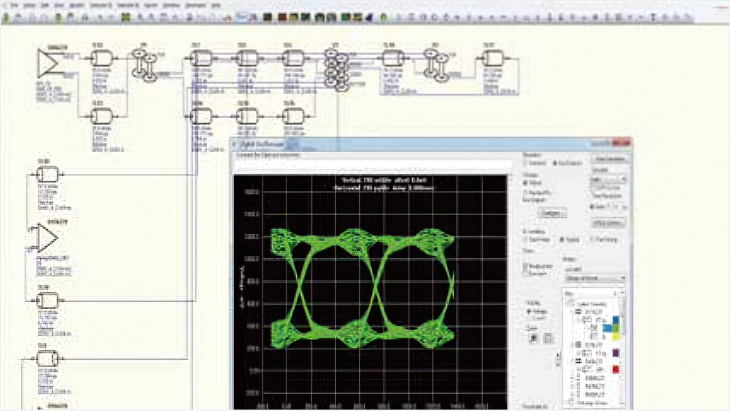Open the File menu
730x411 pixels.
tap(13, 5)
